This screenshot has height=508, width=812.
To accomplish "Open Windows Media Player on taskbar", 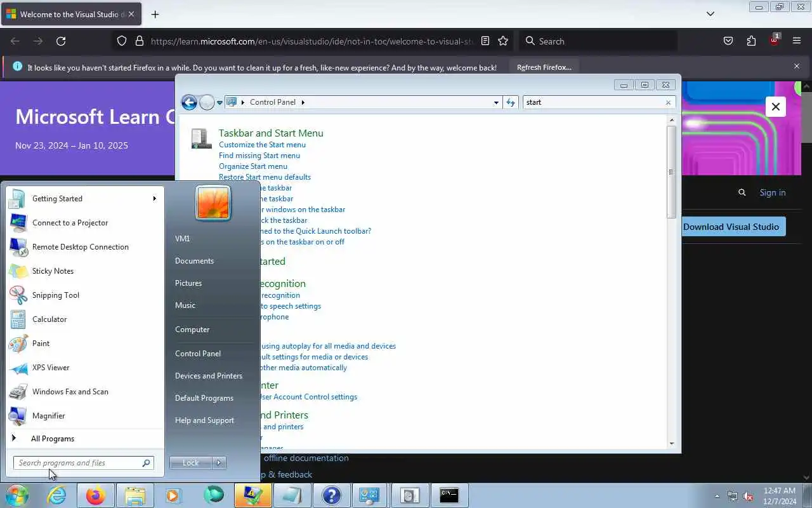I will pos(174,495).
